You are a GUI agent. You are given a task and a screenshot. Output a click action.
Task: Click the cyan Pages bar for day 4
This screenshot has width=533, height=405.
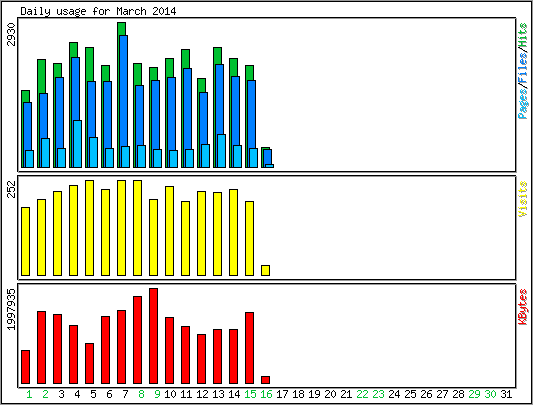(78, 144)
